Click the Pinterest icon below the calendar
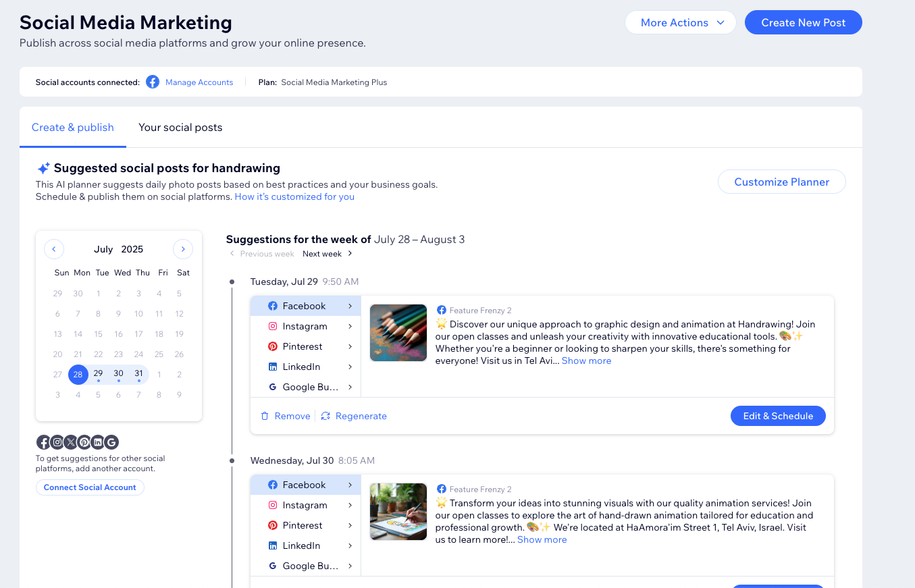The image size is (915, 588). [84, 442]
